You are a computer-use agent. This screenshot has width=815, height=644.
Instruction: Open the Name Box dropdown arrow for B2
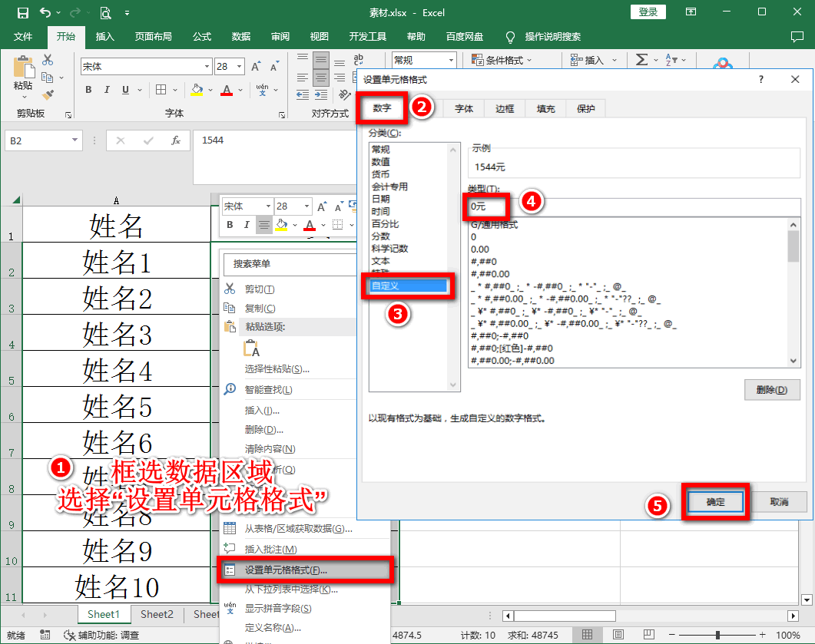click(x=75, y=140)
